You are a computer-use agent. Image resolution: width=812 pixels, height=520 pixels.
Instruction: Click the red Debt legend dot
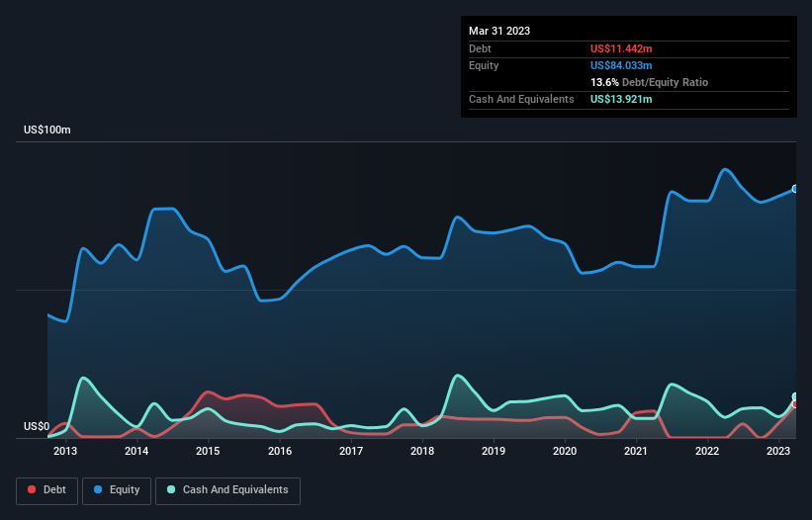coord(34,490)
